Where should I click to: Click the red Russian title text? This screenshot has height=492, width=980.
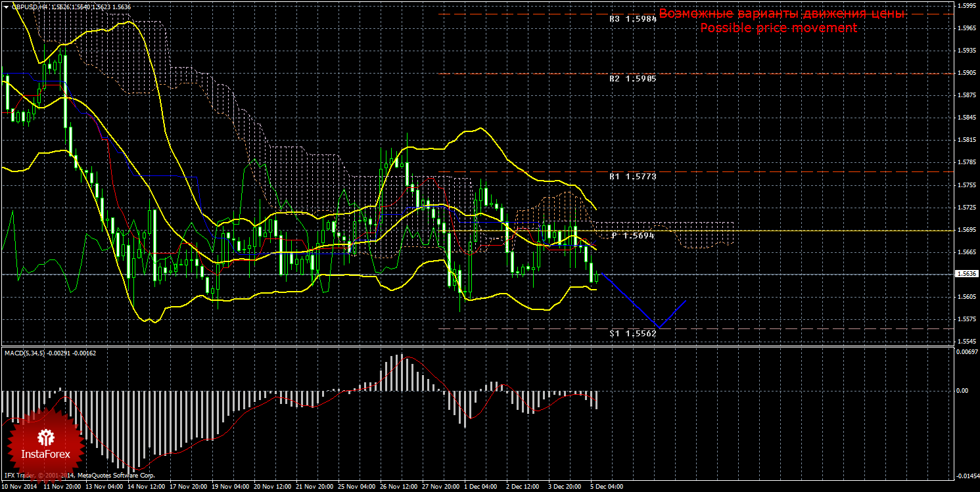click(782, 14)
